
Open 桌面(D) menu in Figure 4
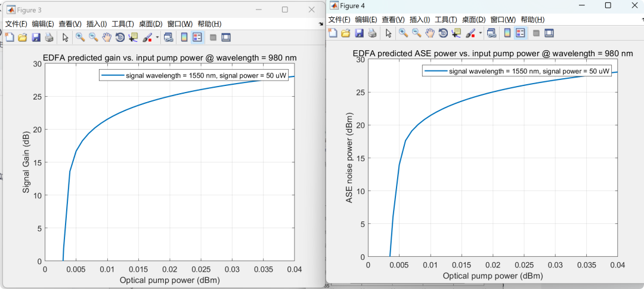[x=474, y=19]
